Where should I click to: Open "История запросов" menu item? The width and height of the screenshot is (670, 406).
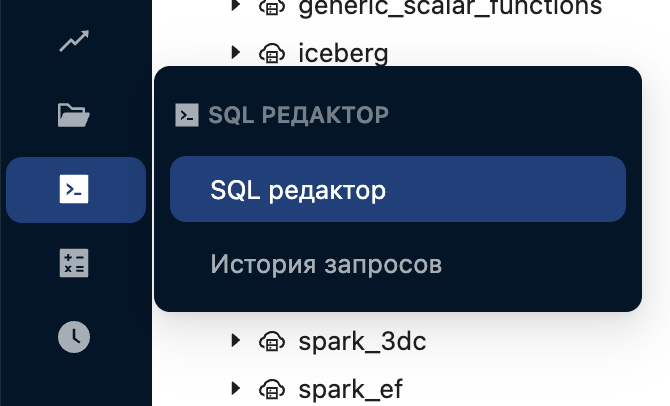(326, 265)
